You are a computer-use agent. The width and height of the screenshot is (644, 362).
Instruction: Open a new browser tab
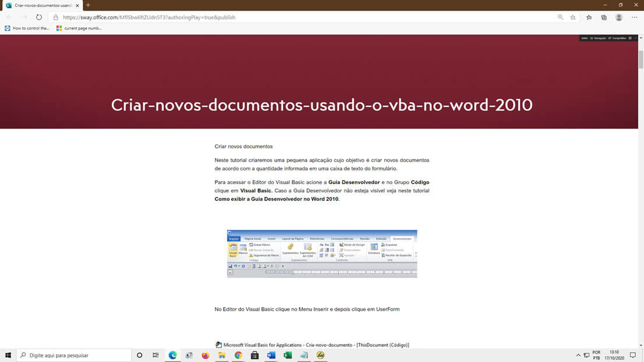pyautogui.click(x=88, y=5)
